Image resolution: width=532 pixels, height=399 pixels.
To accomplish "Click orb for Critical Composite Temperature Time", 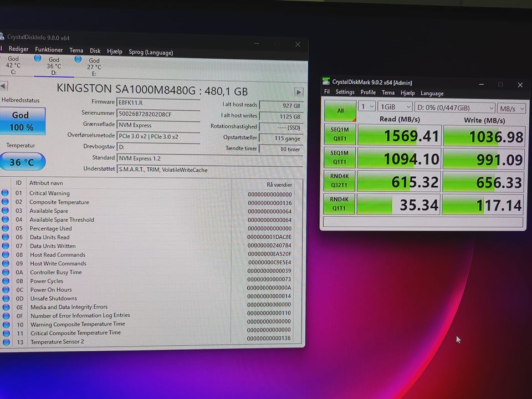I will coord(6,334).
